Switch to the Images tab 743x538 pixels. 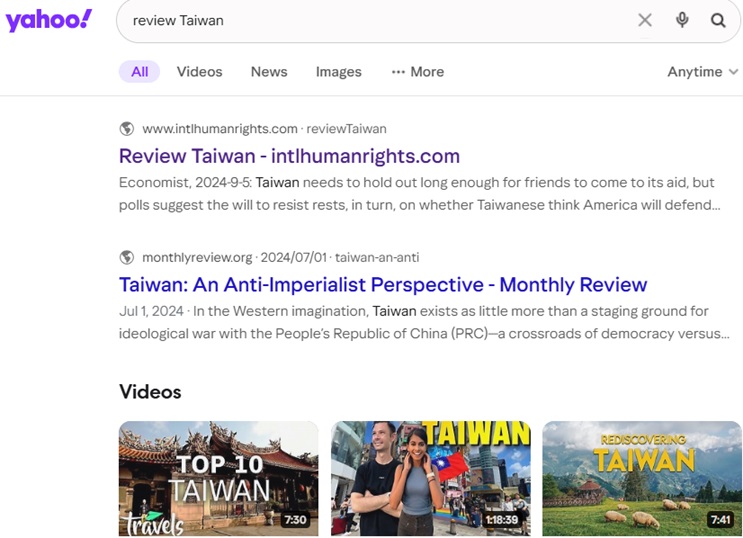point(338,72)
